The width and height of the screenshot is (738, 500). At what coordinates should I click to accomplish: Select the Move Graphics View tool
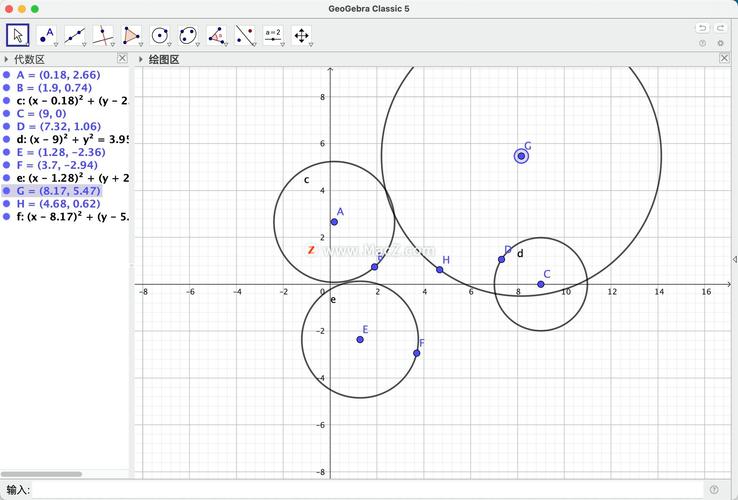tap(301, 35)
